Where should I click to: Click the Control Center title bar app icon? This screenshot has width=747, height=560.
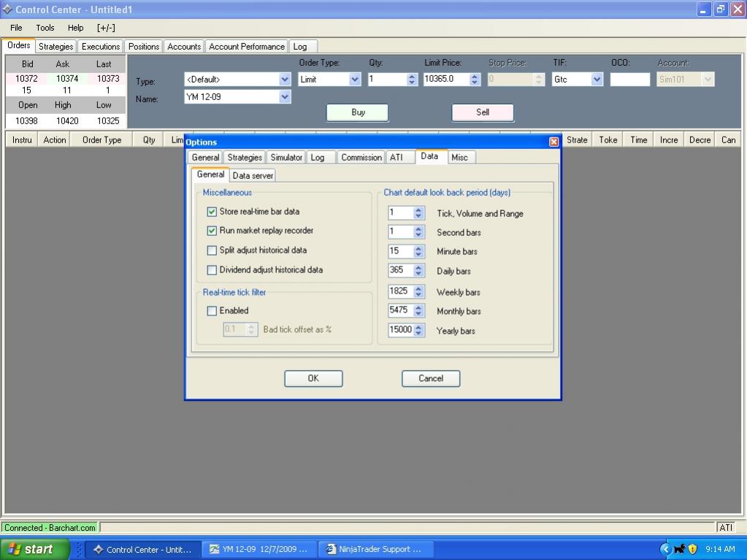coord(7,9)
